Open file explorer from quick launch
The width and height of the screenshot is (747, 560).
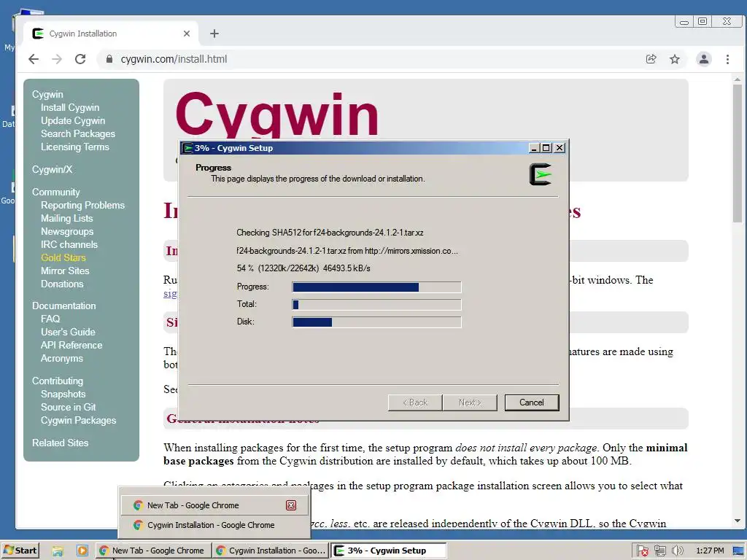tap(58, 551)
